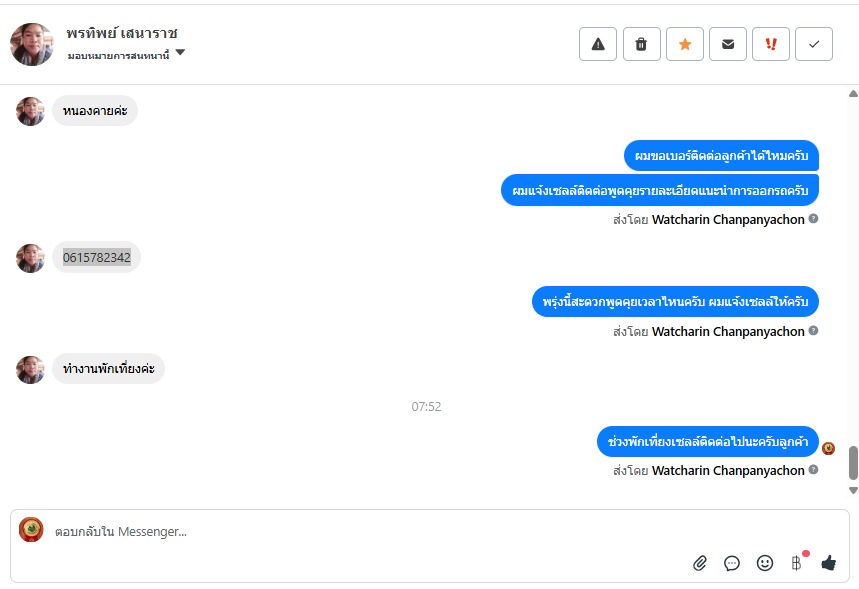Screen dimensions: 859x589
Task: Open the assign conversation dropdown arrow
Action: (180, 53)
